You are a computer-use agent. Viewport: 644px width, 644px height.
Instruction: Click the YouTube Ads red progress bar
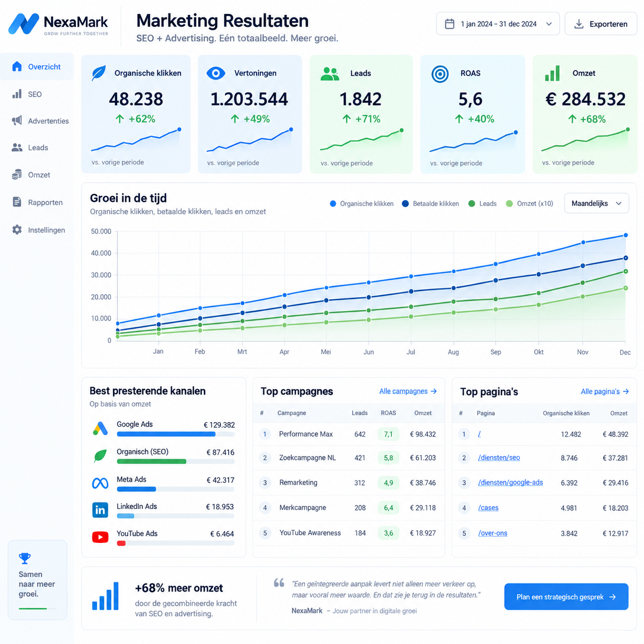121,543
